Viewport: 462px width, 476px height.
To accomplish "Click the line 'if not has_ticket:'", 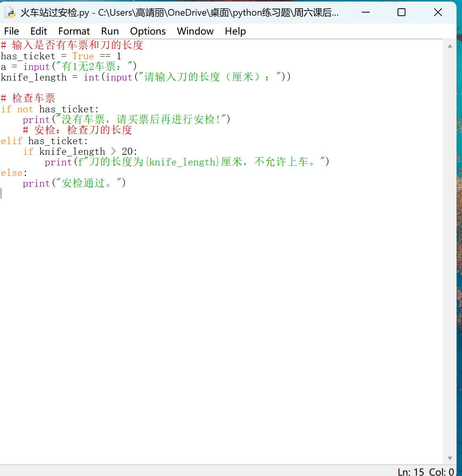I will point(50,109).
